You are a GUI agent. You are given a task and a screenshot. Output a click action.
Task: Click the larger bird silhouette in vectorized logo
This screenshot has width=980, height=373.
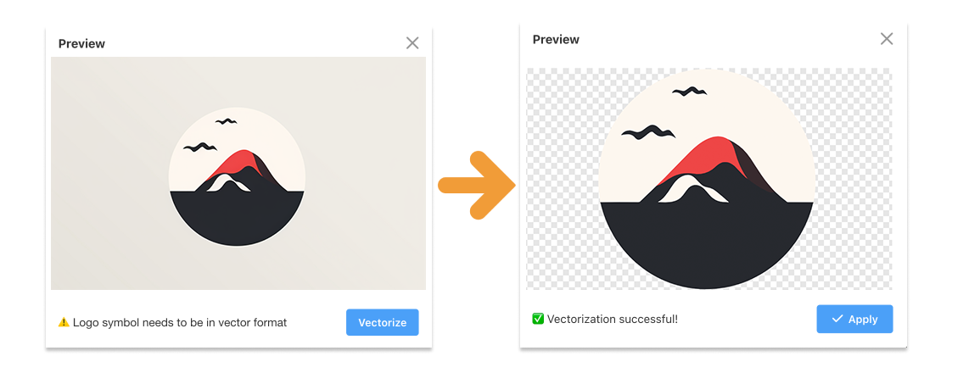pos(647,132)
